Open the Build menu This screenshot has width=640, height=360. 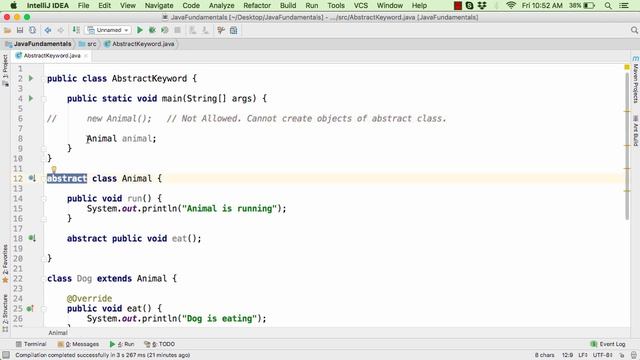tap(288, 6)
